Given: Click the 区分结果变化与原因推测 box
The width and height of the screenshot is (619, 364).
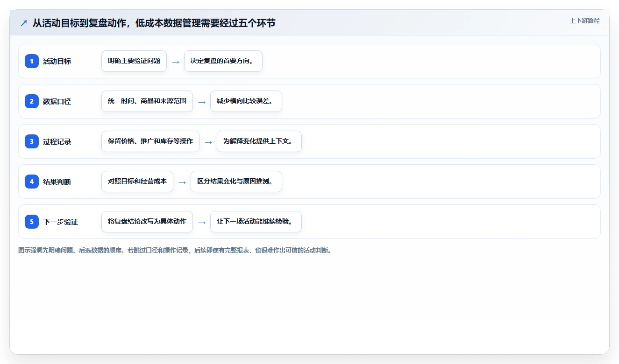Looking at the screenshot, I should pyautogui.click(x=236, y=182).
